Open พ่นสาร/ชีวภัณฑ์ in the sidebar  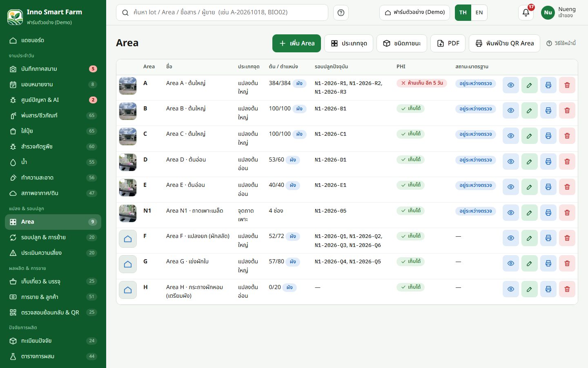pyautogui.click(x=53, y=115)
